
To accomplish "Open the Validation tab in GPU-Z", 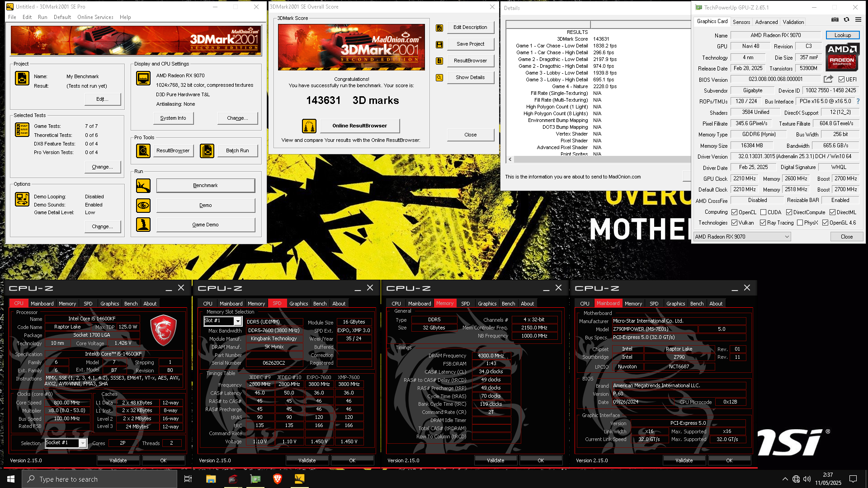I will pos(793,22).
